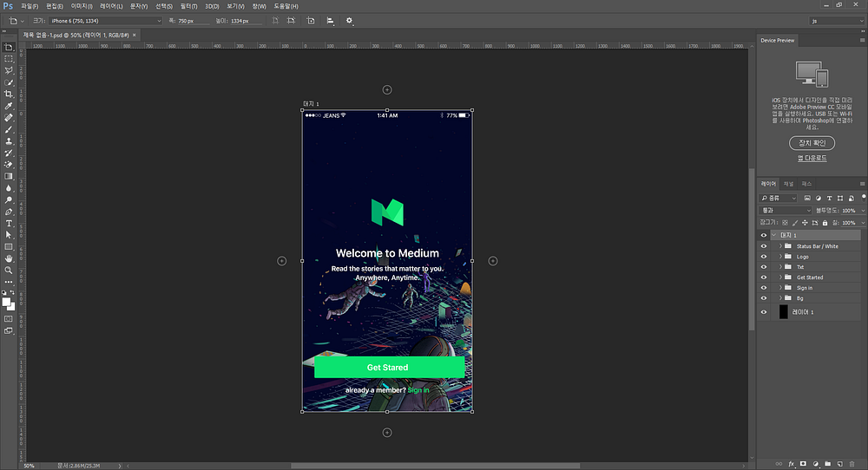The width and height of the screenshot is (868, 470).
Task: Select the Clone Stamp tool
Action: click(9, 141)
